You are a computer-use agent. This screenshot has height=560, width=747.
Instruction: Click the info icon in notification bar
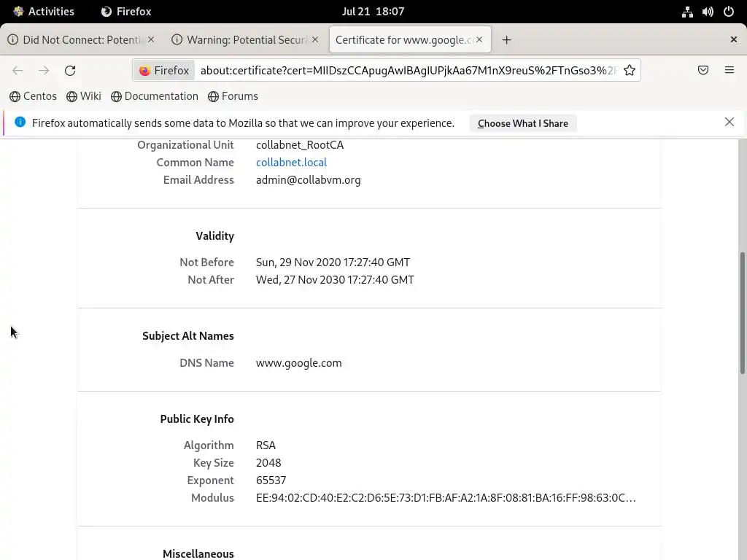click(20, 122)
